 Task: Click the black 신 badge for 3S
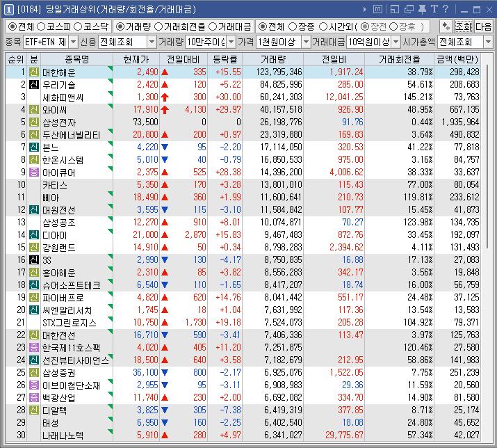(34, 260)
